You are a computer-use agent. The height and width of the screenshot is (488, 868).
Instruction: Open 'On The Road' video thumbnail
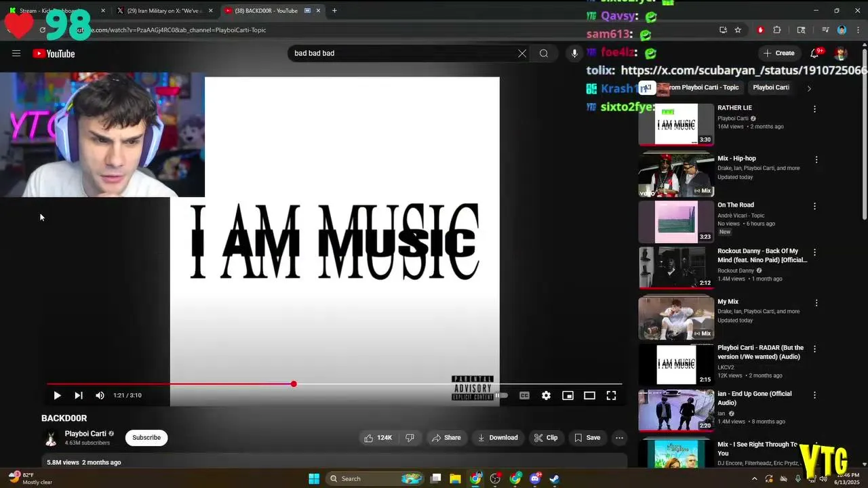(x=676, y=222)
